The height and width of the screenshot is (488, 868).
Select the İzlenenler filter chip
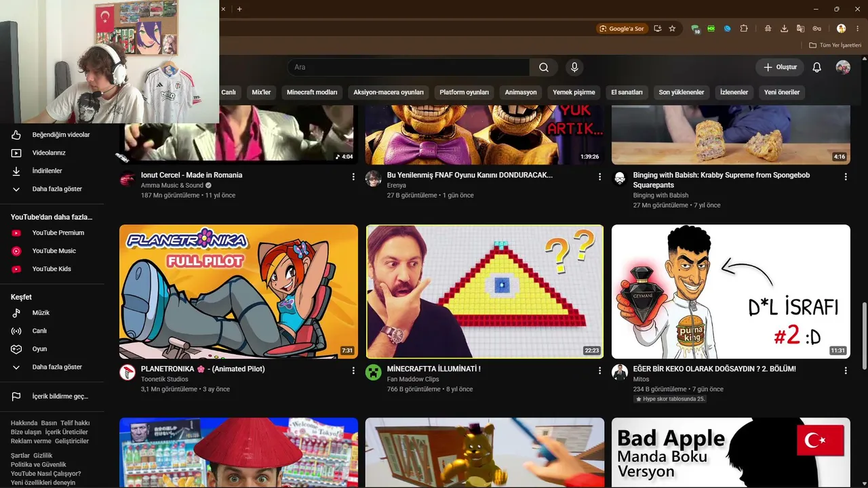(x=734, y=92)
